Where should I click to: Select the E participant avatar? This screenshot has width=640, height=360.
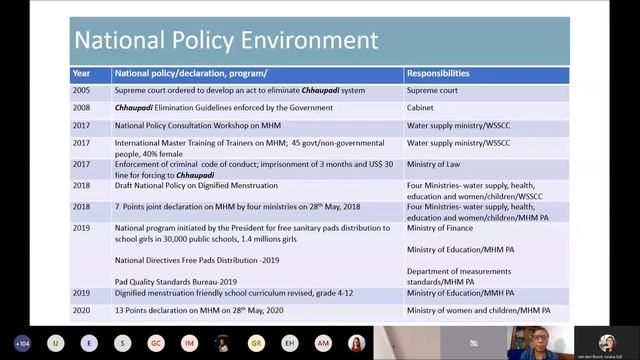89,344
